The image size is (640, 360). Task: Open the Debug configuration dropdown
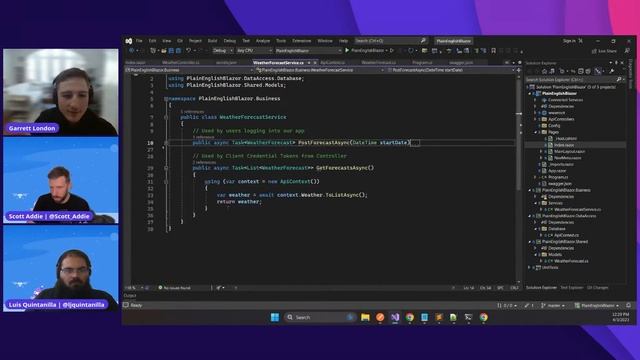tap(222, 51)
